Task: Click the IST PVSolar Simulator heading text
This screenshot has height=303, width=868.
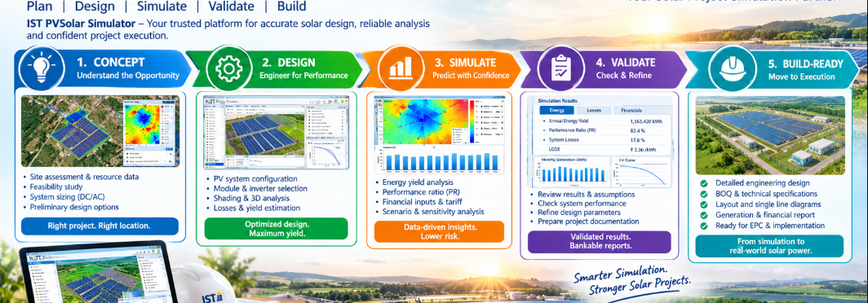Action: point(81,24)
